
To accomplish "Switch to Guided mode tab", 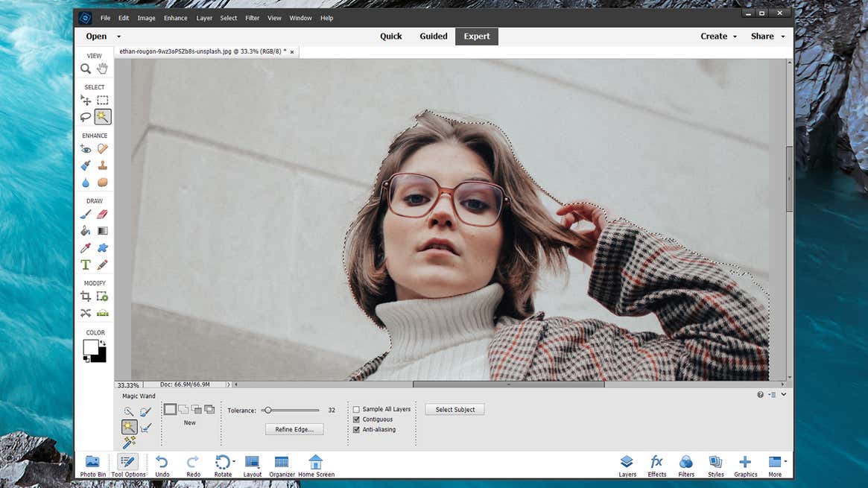I will coord(434,37).
